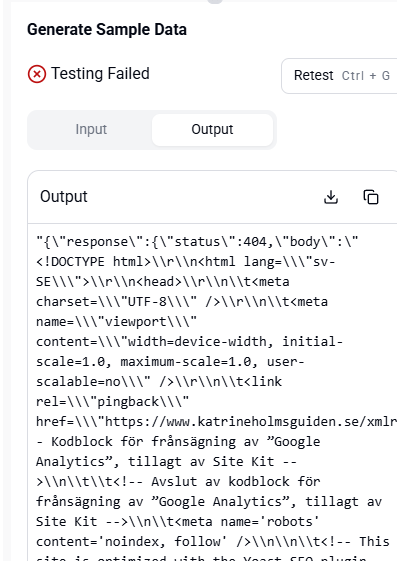Click the Kodblock för frånsägning comment line

(178, 442)
